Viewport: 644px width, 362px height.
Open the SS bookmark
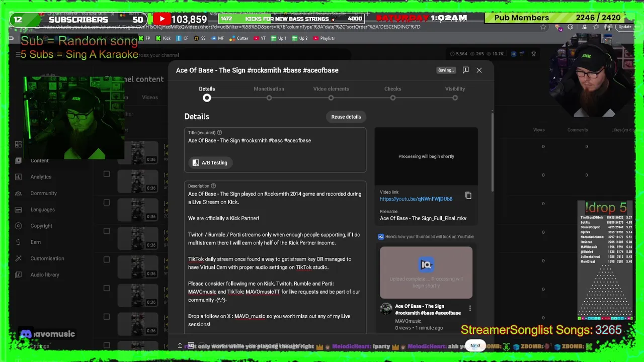(x=200, y=38)
